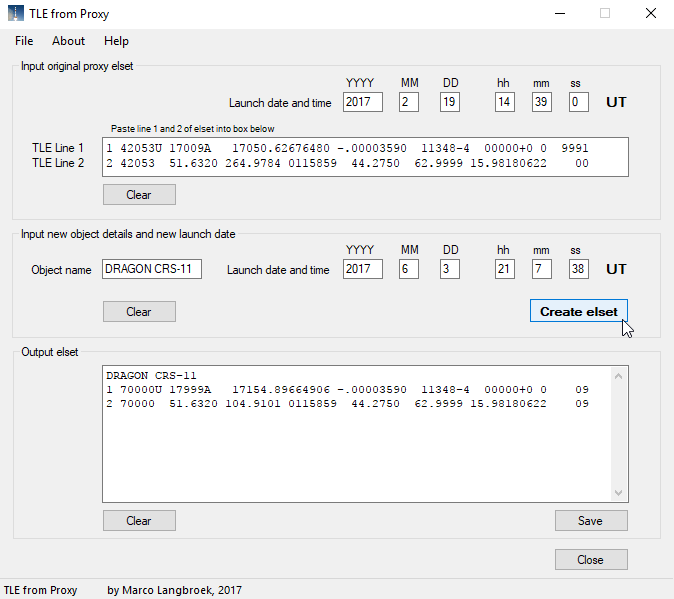Click the output line starting with 1 70000U
674x599 pixels.
(347, 390)
